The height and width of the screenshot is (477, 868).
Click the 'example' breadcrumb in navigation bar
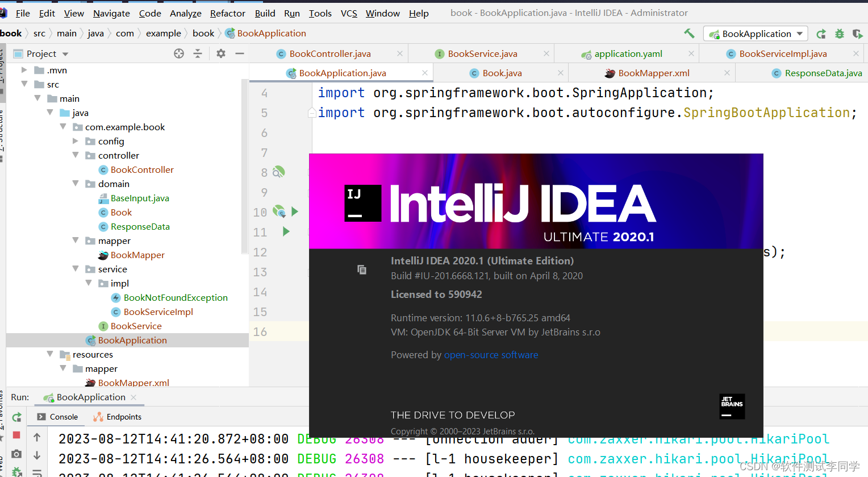tap(164, 34)
